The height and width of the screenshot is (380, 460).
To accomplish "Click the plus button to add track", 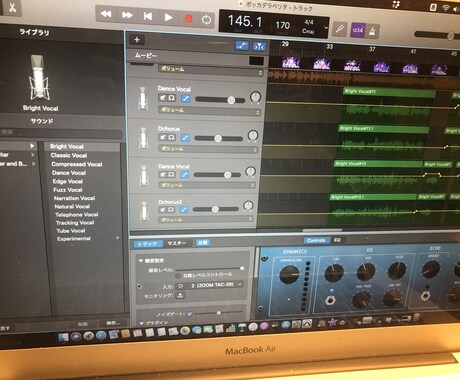I will [137, 40].
